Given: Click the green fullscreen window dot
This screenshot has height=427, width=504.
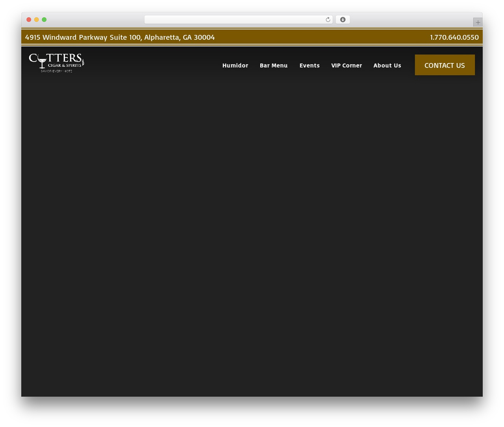Looking at the screenshot, I should tap(44, 20).
